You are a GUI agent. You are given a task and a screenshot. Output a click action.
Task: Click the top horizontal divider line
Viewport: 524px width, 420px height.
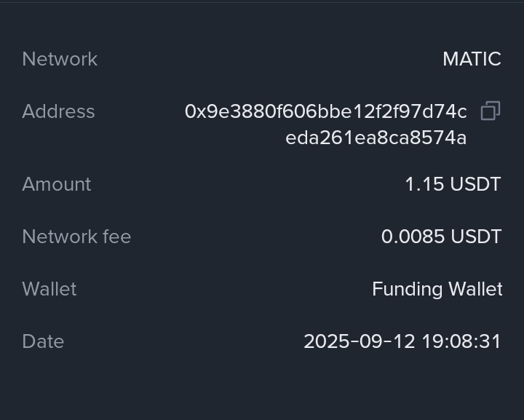[262, 2]
